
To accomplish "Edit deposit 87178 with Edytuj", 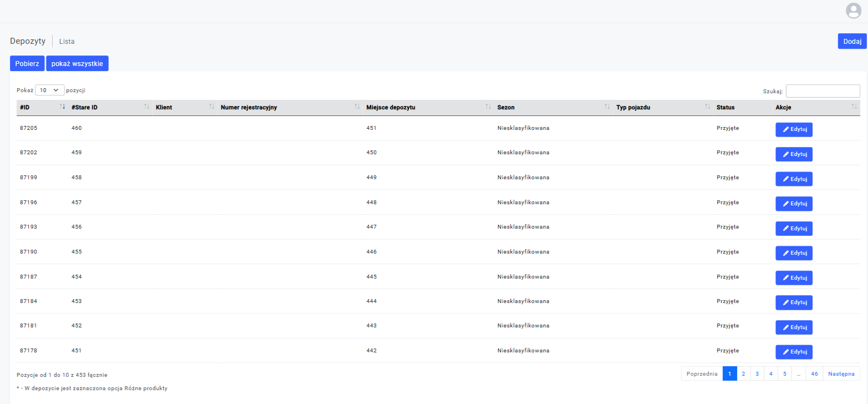I will click(x=794, y=352).
